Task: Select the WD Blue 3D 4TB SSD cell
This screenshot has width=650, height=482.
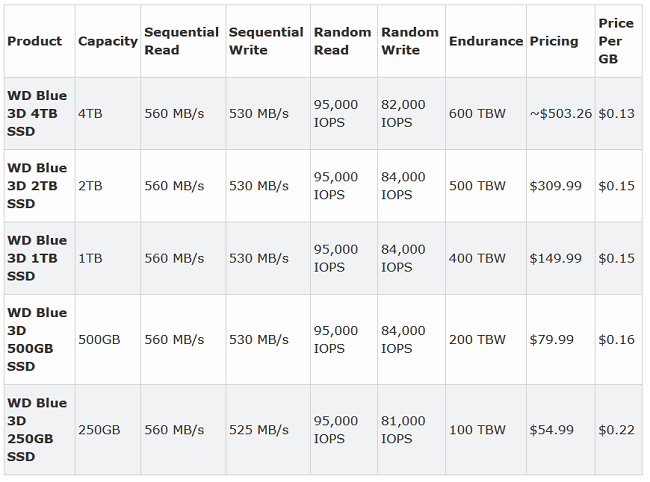Action: click(x=37, y=113)
